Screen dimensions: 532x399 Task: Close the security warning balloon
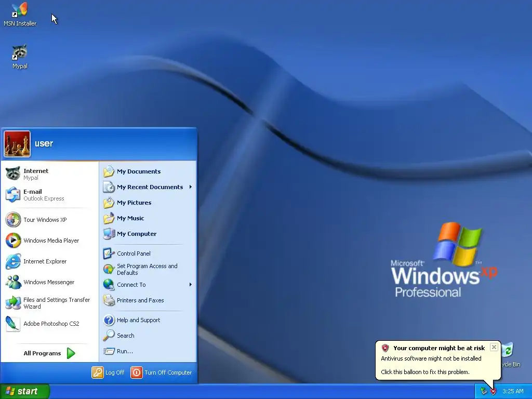pos(494,347)
